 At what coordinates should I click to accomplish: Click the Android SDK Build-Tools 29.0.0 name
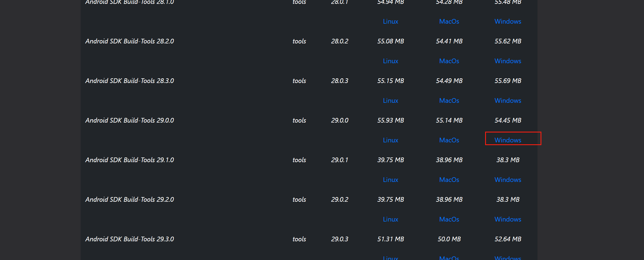coord(130,120)
